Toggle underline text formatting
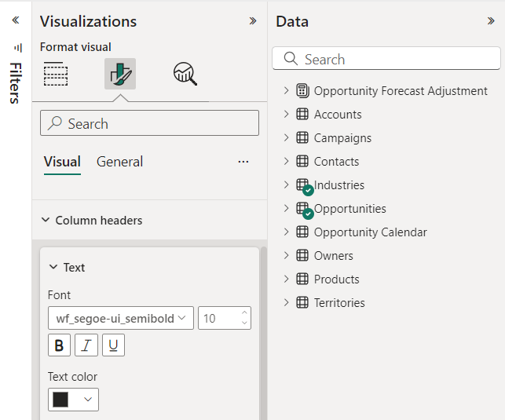Image resolution: width=505 pixels, height=420 pixels. [113, 345]
